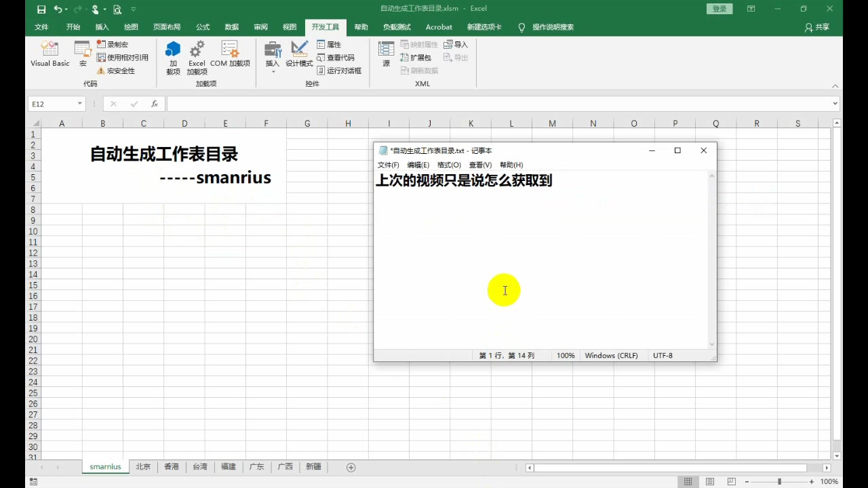Viewport: 868px width, 488px height.
Task: Customize quick access toolbar dropdown
Action: pos(134,9)
